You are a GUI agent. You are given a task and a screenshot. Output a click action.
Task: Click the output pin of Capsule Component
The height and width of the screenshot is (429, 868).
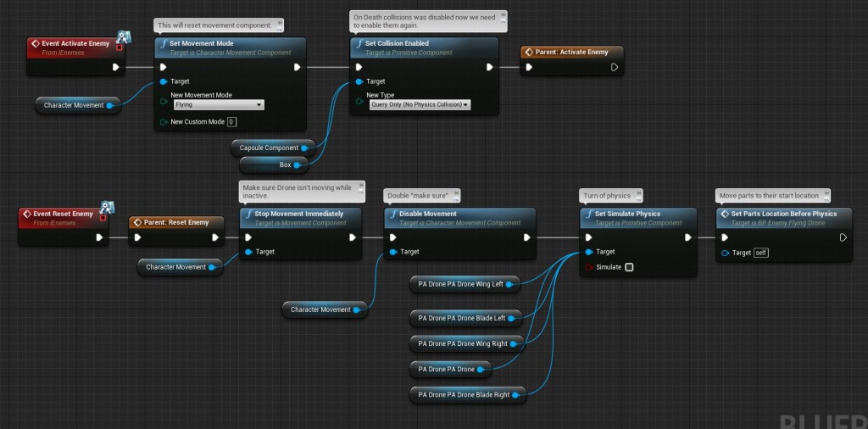tap(304, 148)
